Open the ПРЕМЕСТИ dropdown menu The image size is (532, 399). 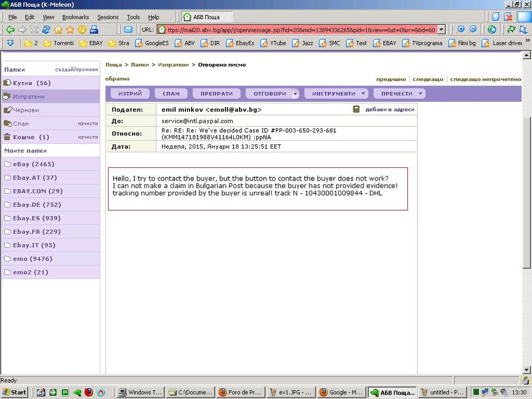click(x=399, y=94)
